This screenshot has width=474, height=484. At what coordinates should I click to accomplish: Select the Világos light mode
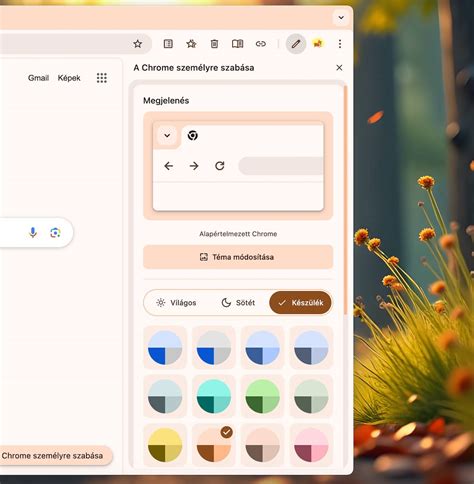(x=176, y=303)
